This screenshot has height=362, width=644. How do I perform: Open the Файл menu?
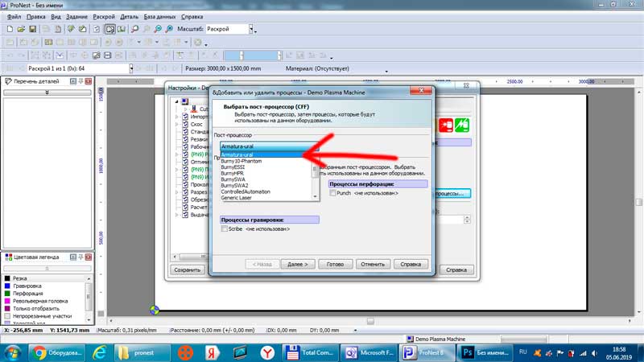pos(14,17)
